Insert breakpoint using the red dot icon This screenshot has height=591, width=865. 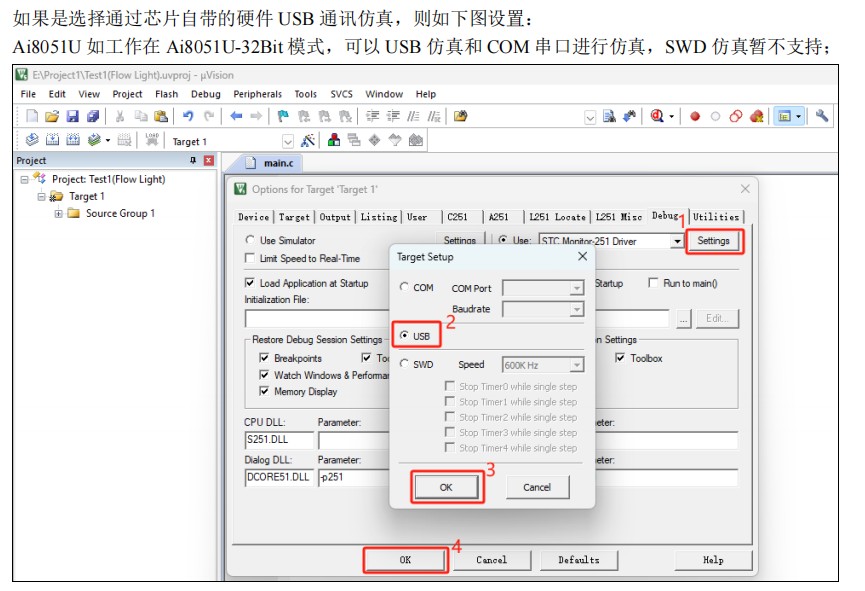point(695,117)
